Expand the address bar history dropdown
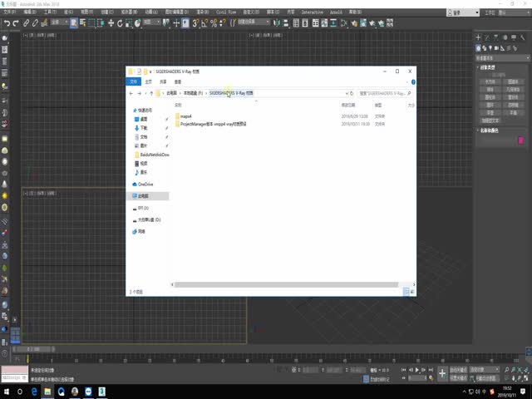 coord(343,94)
